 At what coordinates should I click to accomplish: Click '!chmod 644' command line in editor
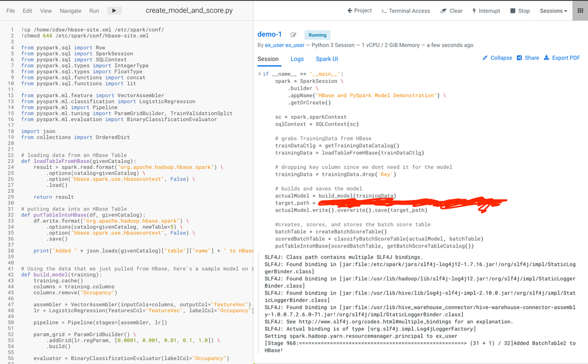click(85, 35)
